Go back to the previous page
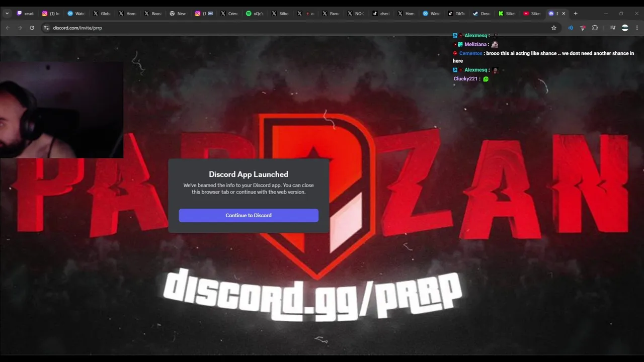The image size is (644, 362). pyautogui.click(x=8, y=28)
